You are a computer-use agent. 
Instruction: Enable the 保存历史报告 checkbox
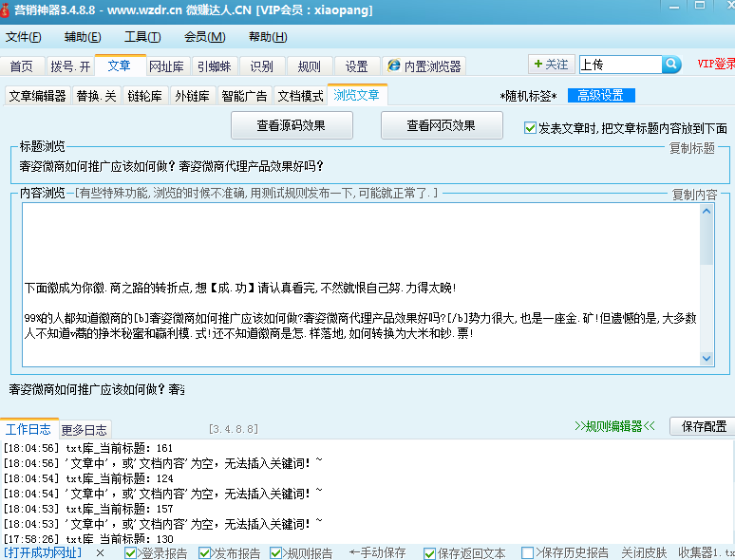coord(527,553)
